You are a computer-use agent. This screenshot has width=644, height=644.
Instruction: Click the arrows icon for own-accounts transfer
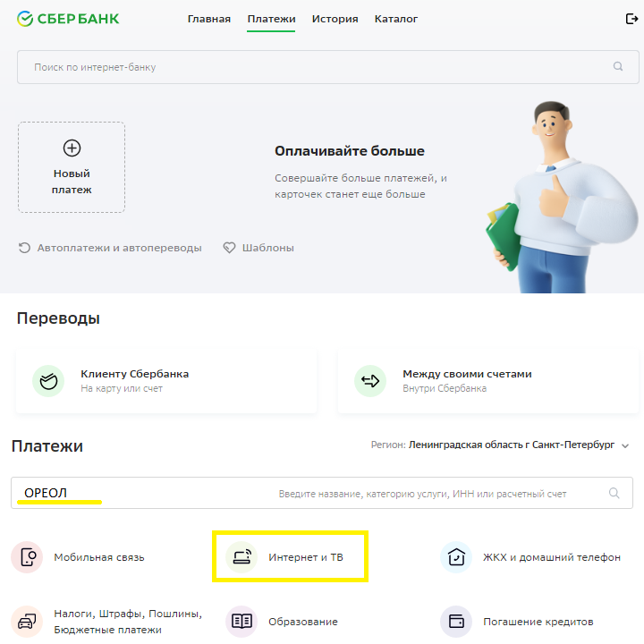(370, 381)
